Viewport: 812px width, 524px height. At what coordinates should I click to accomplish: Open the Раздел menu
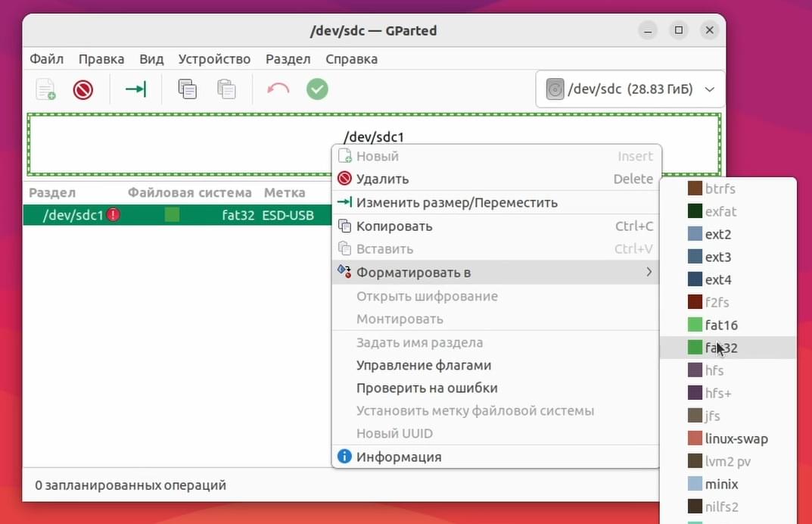(x=288, y=59)
